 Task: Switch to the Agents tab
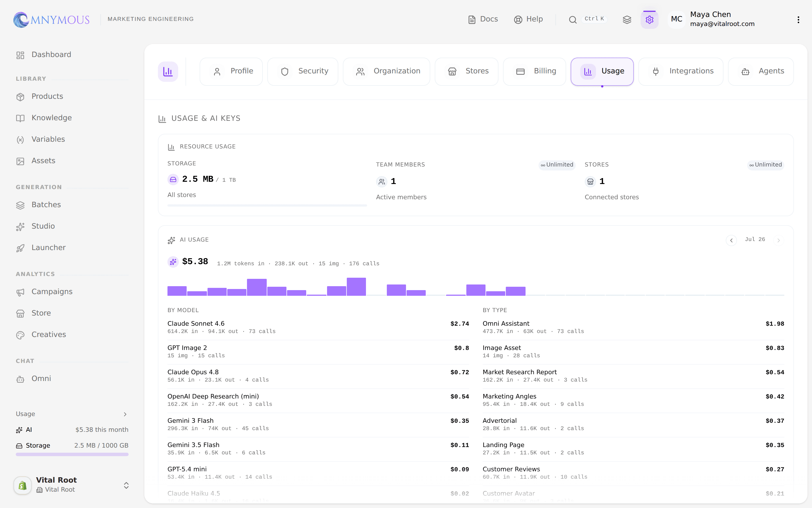tap(761, 72)
